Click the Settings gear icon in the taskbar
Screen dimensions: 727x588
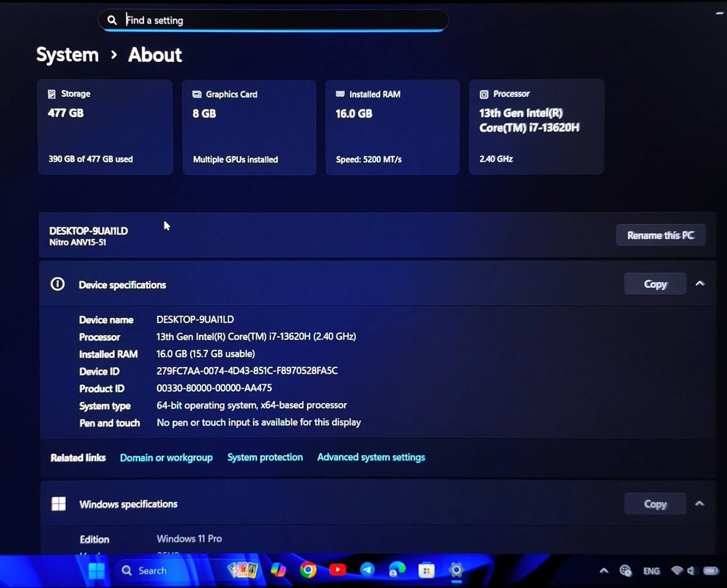456,570
